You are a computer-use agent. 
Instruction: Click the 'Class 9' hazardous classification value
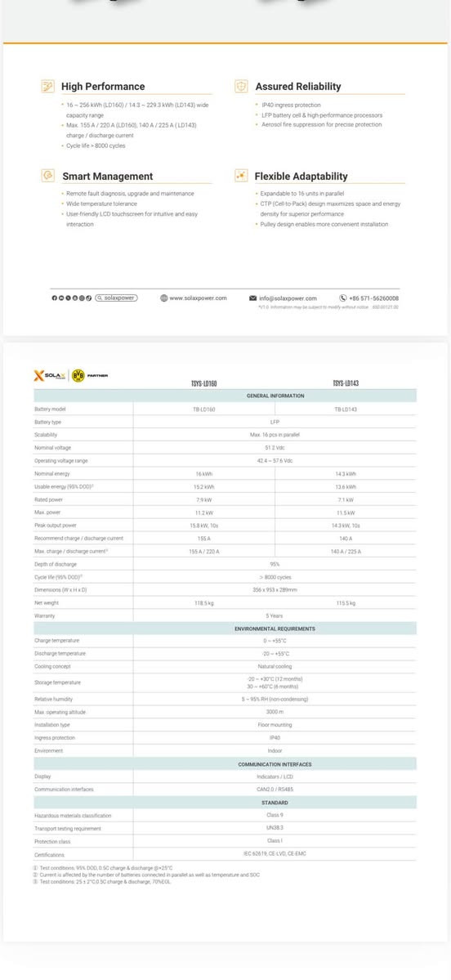[x=275, y=816]
